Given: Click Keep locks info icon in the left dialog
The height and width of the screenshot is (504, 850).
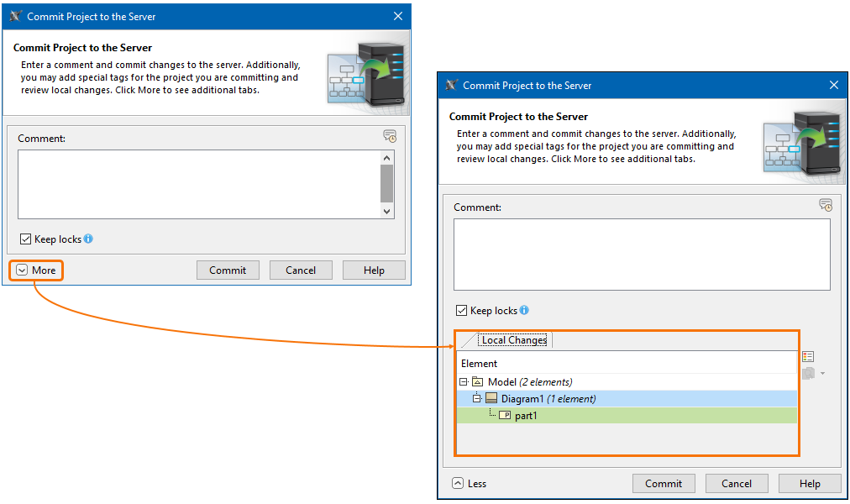Looking at the screenshot, I should click(x=88, y=239).
